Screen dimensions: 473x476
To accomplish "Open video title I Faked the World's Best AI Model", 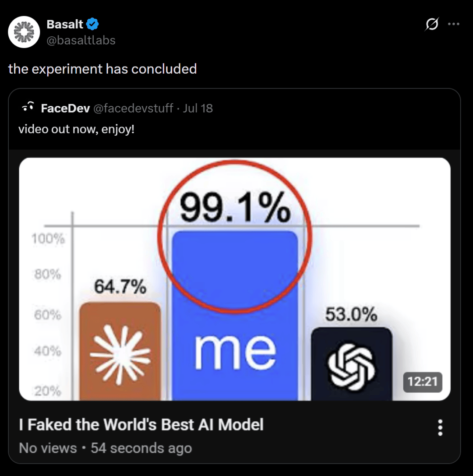I will click(141, 424).
